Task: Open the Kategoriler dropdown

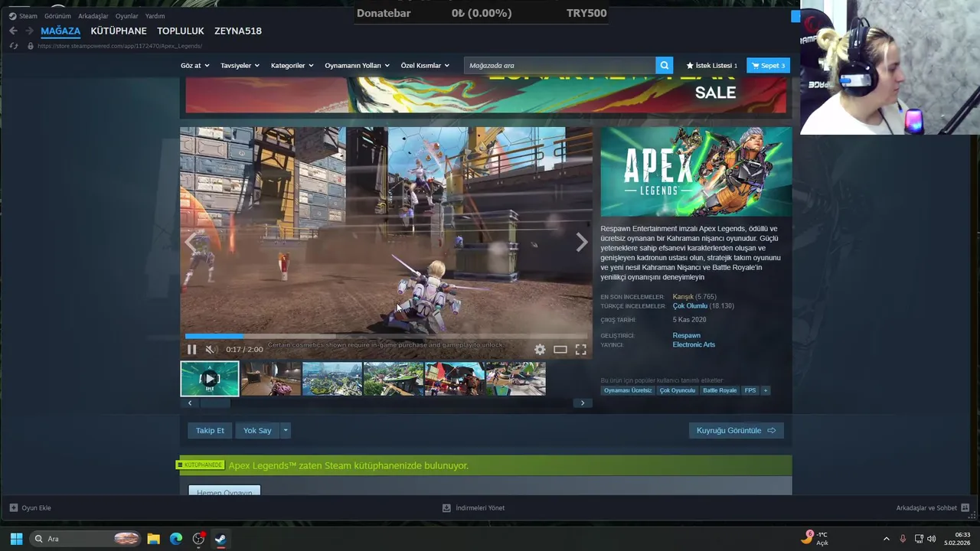Action: pos(292,65)
